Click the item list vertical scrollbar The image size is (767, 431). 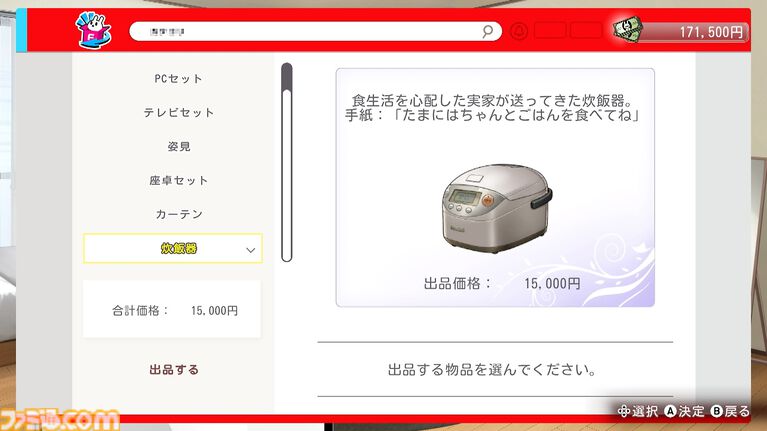click(x=287, y=162)
